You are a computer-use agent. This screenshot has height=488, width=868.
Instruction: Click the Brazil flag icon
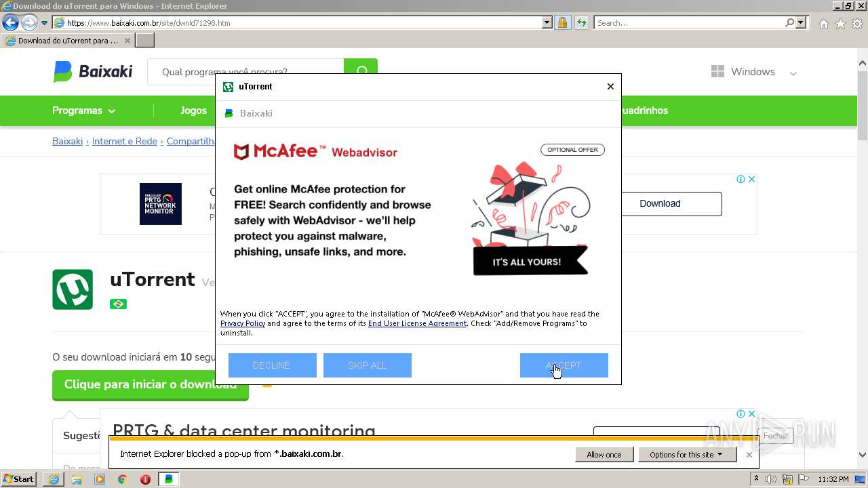(118, 304)
